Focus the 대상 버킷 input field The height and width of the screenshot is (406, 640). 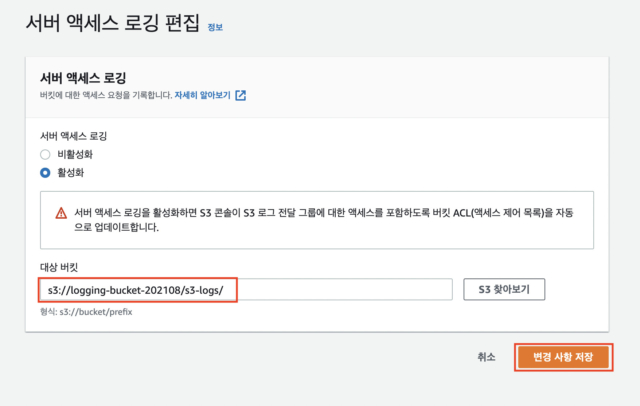246,290
